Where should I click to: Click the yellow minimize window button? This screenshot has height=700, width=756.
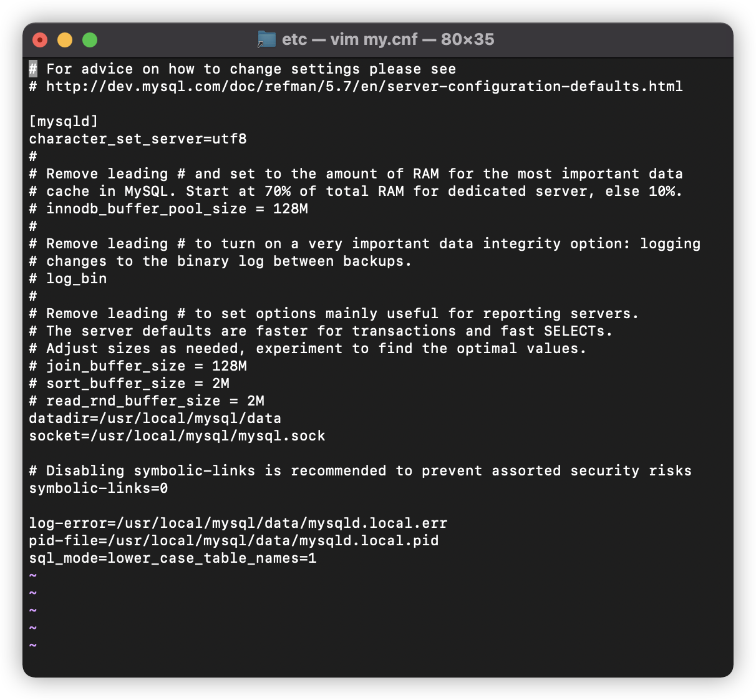(x=65, y=40)
